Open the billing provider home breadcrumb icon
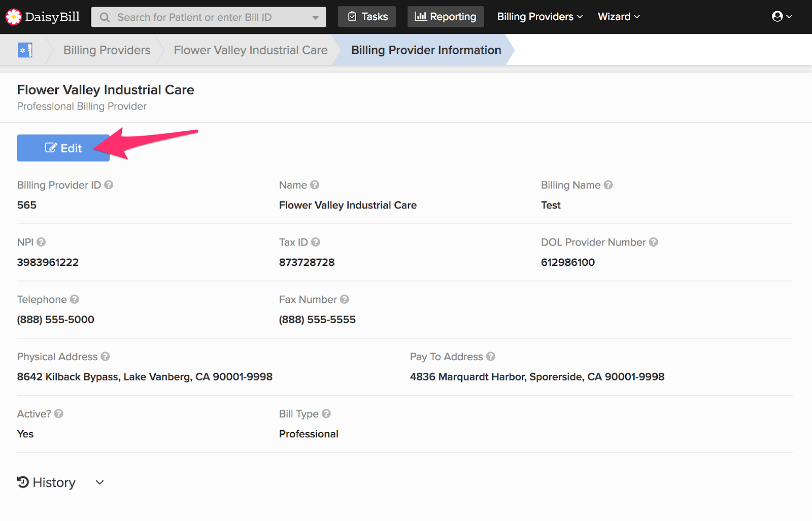 point(25,50)
